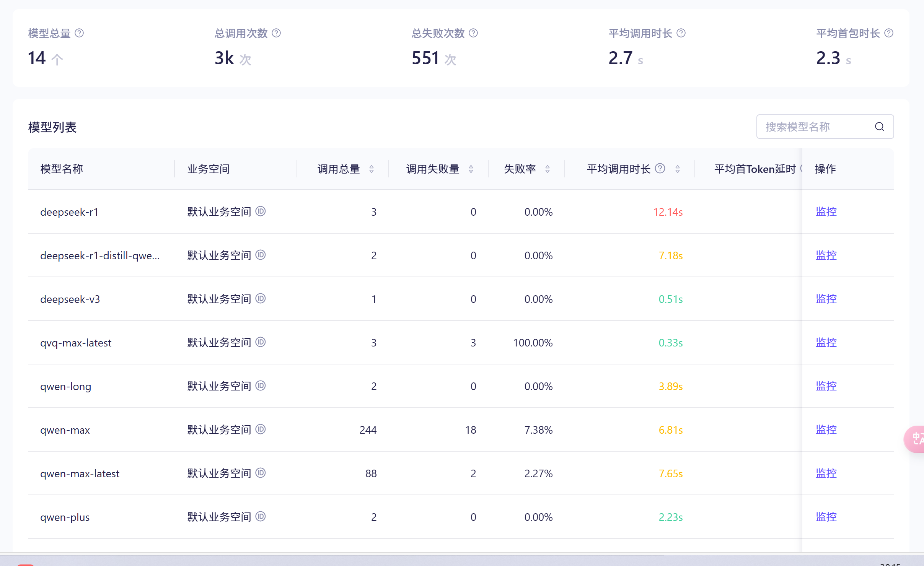Sort table by 调用失败量 column
This screenshot has width=924, height=566.
coord(471,169)
